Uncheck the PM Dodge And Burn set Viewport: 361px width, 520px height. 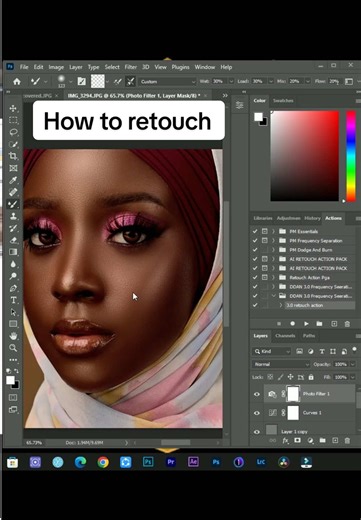coord(255,250)
